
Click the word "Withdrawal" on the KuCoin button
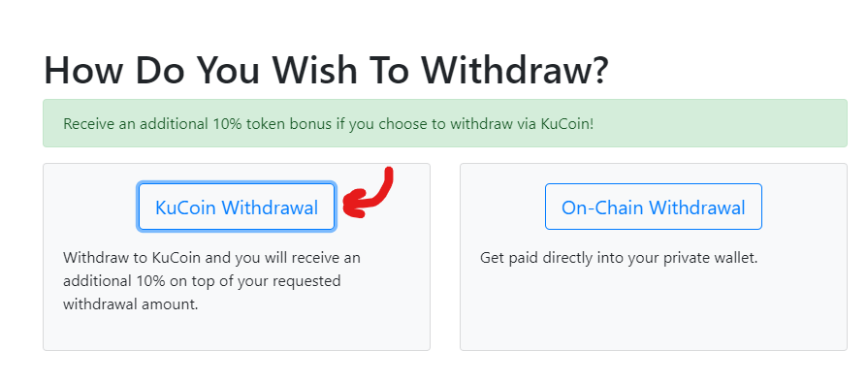click(x=270, y=207)
